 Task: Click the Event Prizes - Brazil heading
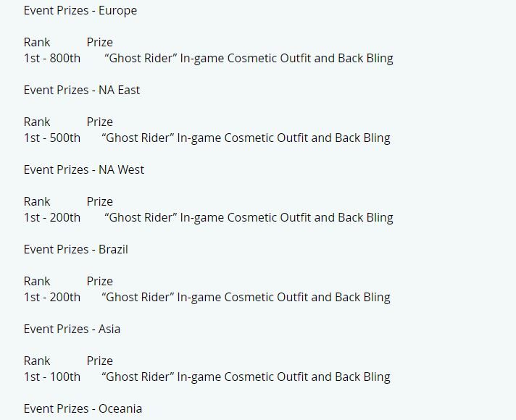[76, 249]
